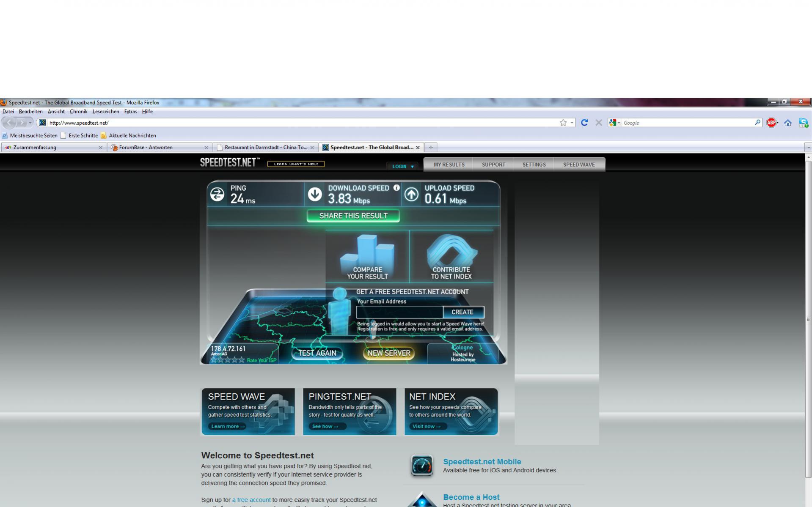The image size is (812, 507).
Task: Go to the home page icon
Action: coord(787,123)
